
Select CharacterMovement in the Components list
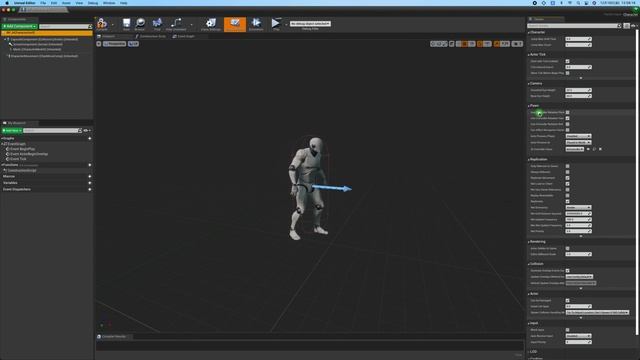[42, 56]
